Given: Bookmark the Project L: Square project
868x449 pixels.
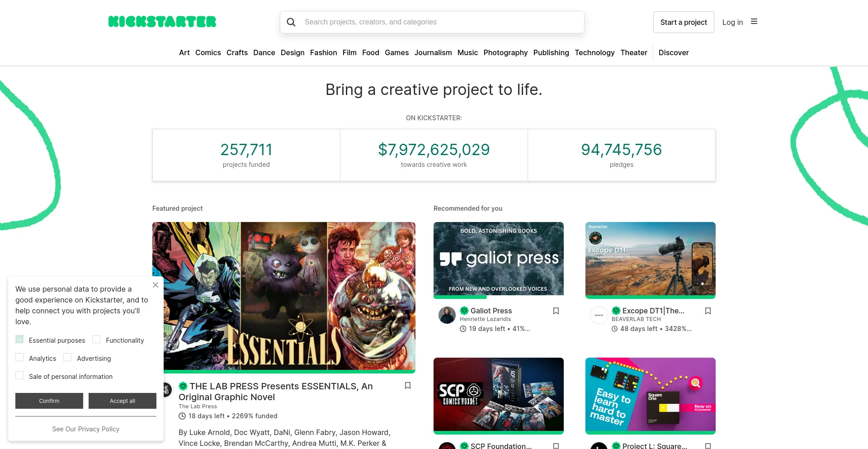Looking at the screenshot, I should click(708, 446).
